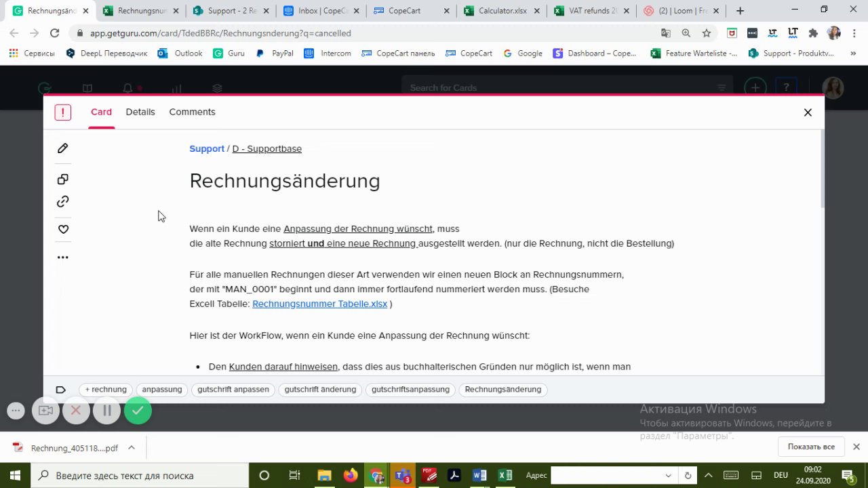Select the Card tab
Screen dimensions: 868x488
101,112
